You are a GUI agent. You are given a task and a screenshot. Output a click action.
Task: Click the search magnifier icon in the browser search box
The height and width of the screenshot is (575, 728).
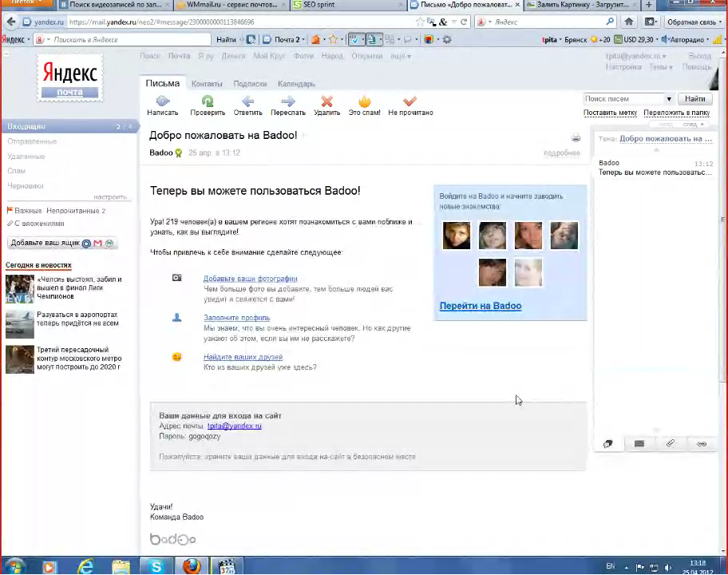click(610, 22)
